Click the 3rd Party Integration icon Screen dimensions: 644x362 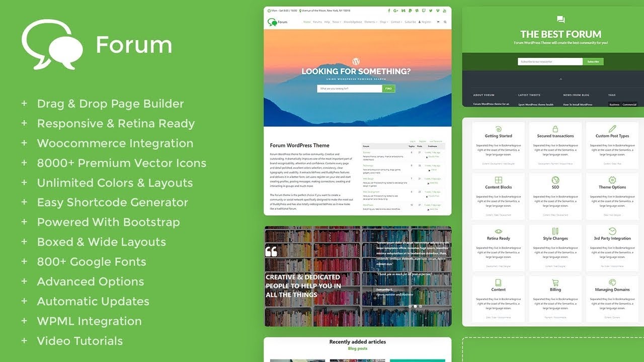pos(612,231)
